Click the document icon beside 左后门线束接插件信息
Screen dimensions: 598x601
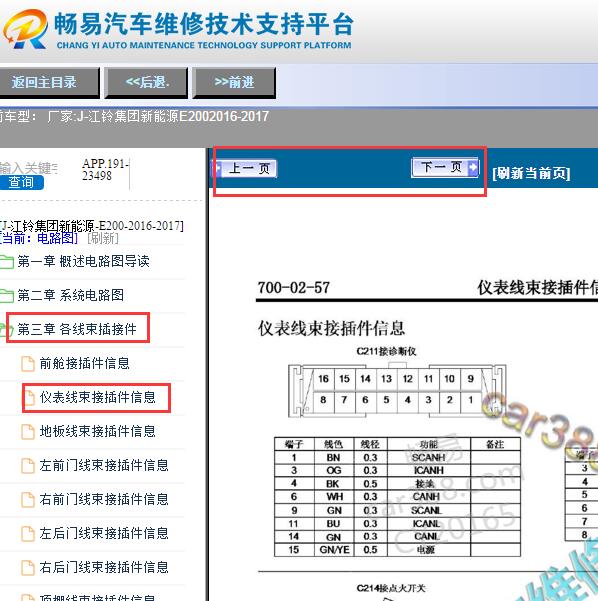(x=28, y=534)
